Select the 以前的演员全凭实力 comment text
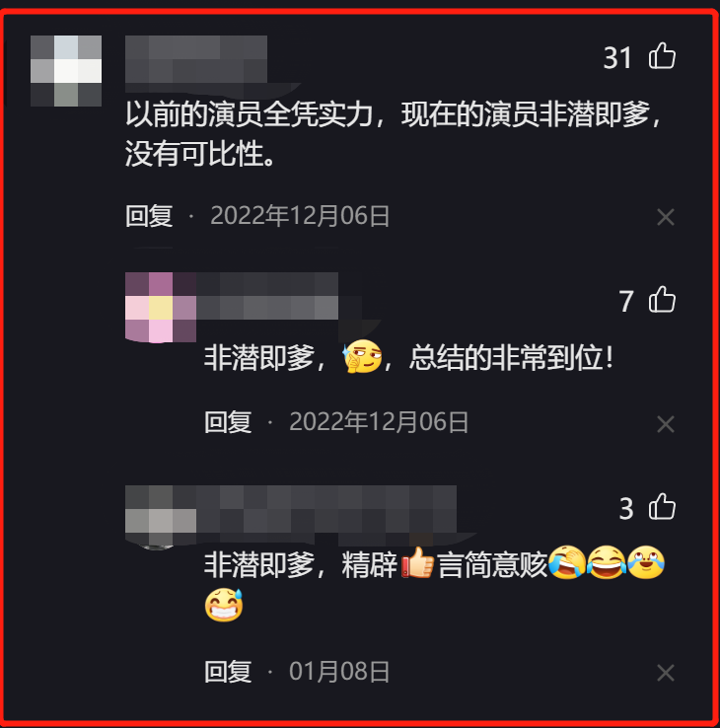 tap(393, 134)
